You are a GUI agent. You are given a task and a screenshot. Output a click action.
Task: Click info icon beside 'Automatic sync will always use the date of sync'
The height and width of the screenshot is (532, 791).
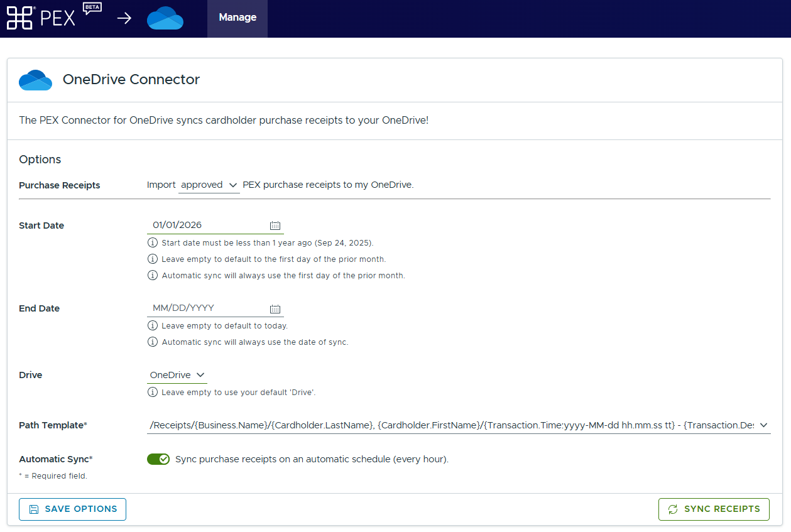(x=152, y=342)
